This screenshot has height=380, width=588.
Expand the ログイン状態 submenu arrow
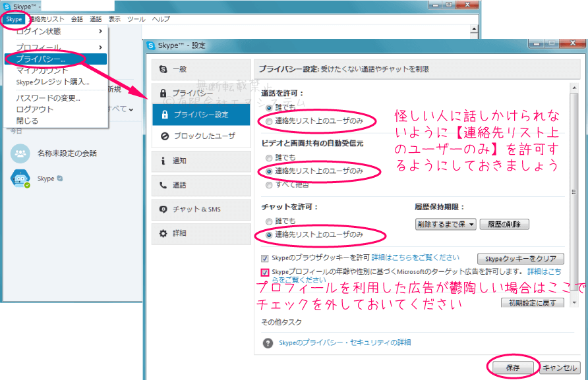click(x=100, y=31)
